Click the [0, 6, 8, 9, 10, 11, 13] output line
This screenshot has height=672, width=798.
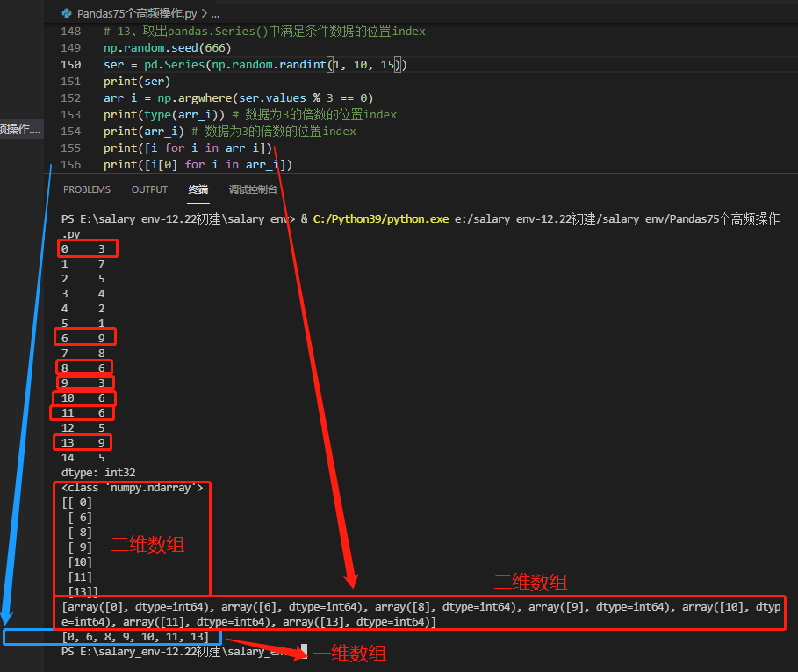tap(135, 637)
